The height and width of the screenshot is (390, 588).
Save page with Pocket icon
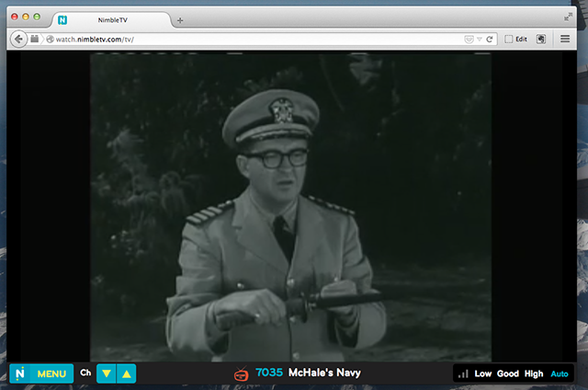(469, 40)
